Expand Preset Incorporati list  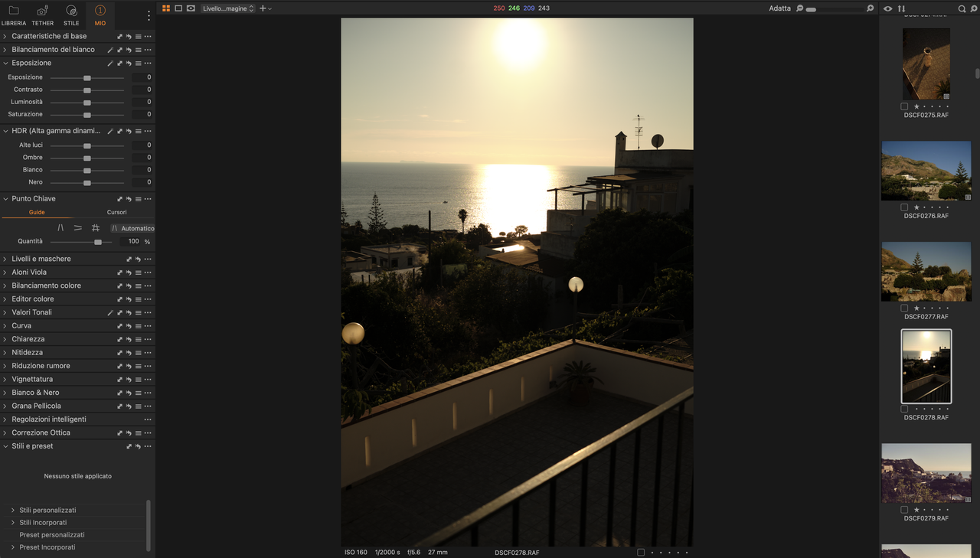point(12,547)
